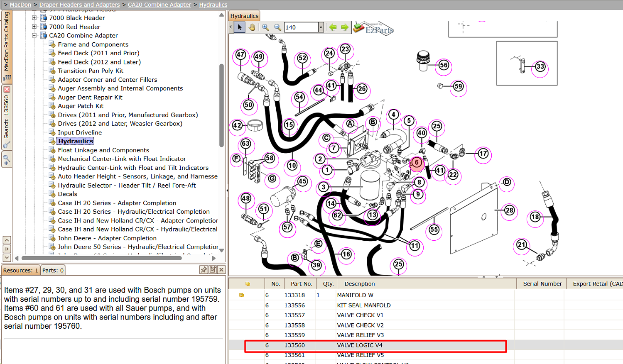623x364 pixels.
Task: Click the note icon in the parts table header
Action: coord(248,284)
